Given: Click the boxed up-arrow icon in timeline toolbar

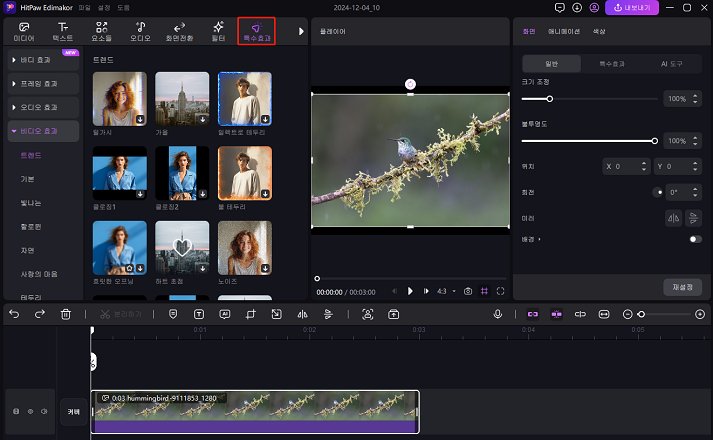Looking at the screenshot, I should pyautogui.click(x=394, y=314).
